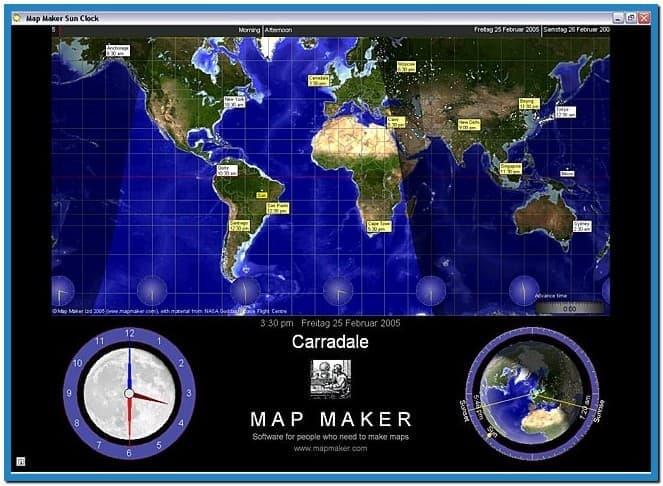Viewport: 663px width, 486px height.
Task: Click the Moscow city time label
Action: point(406,66)
